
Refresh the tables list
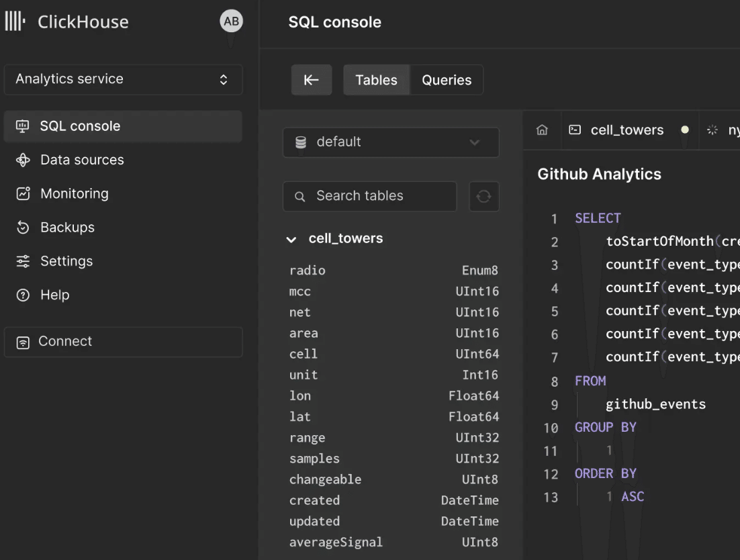tap(483, 196)
